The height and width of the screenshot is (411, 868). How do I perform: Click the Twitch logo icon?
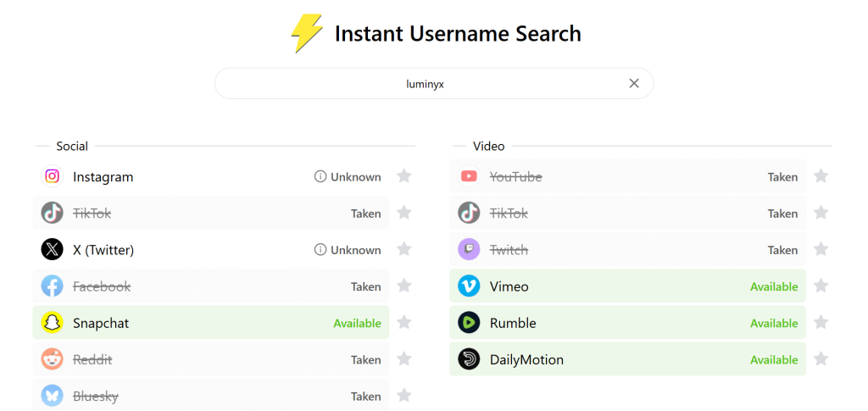[469, 250]
